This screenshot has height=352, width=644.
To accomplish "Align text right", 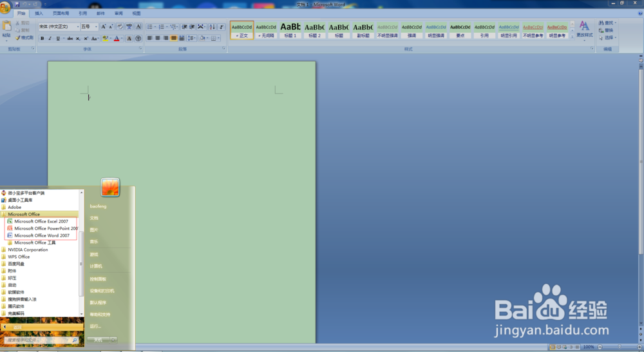I will coord(166,38).
